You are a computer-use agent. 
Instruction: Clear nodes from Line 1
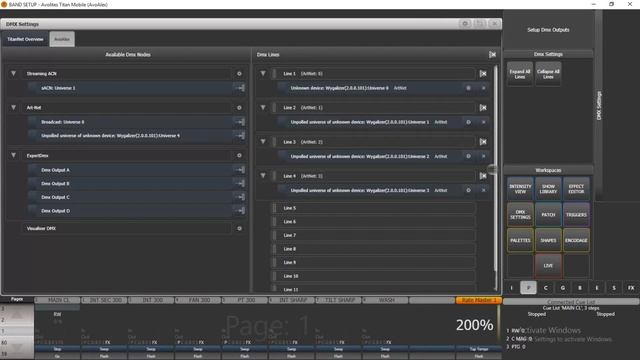click(483, 74)
